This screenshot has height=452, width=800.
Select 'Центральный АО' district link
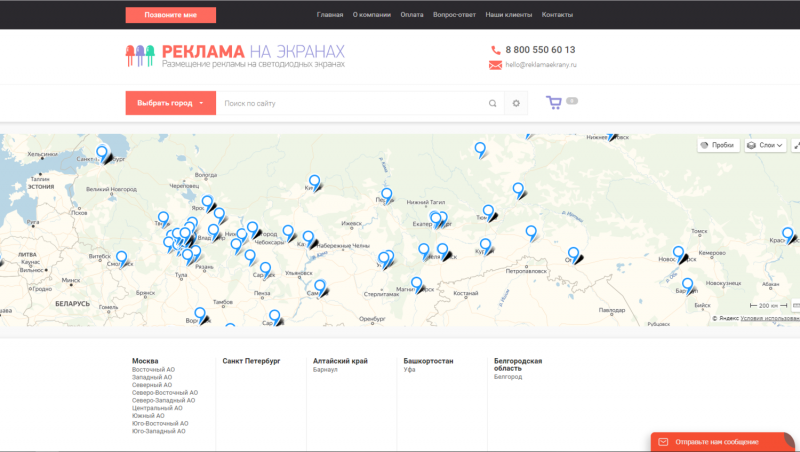tap(157, 408)
